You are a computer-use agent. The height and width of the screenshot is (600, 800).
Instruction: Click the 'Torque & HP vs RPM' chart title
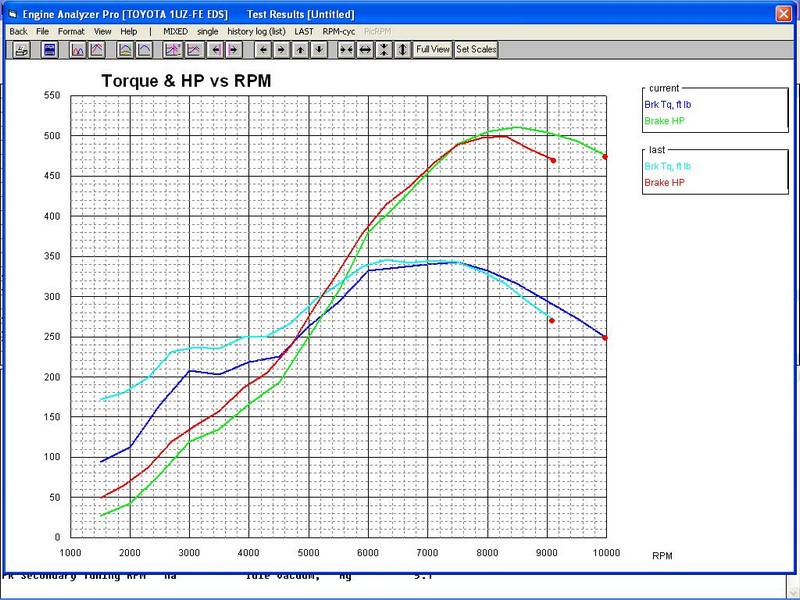pyautogui.click(x=186, y=81)
